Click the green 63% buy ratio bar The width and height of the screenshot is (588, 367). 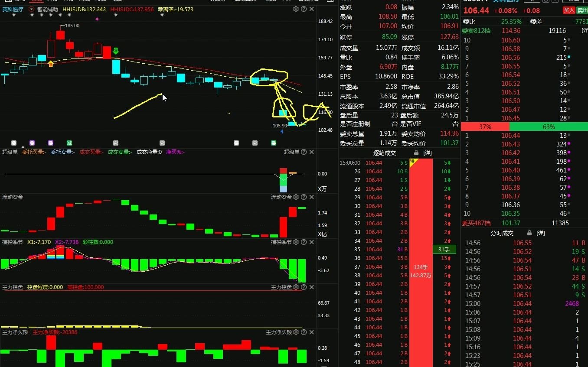coord(549,127)
